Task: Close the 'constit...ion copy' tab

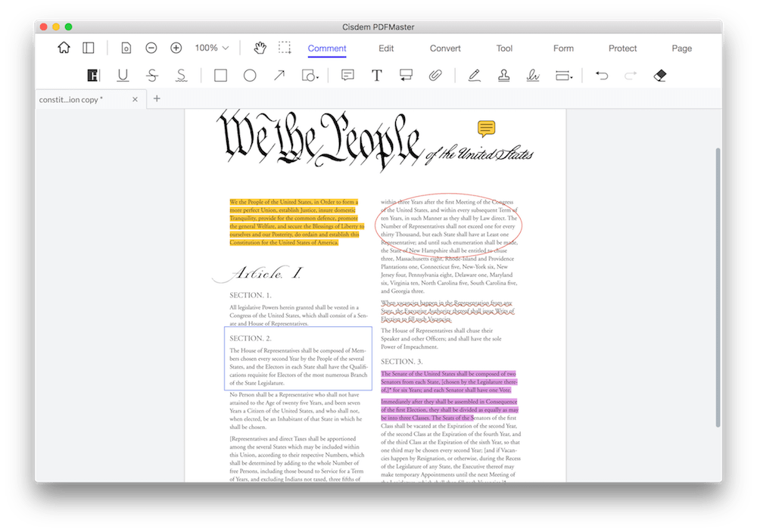Action: click(x=136, y=99)
